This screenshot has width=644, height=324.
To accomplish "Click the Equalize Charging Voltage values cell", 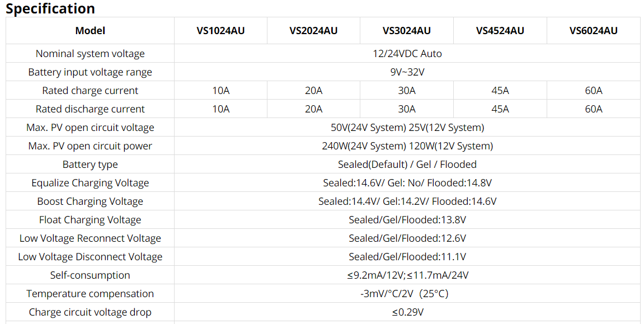I will (x=407, y=183).
